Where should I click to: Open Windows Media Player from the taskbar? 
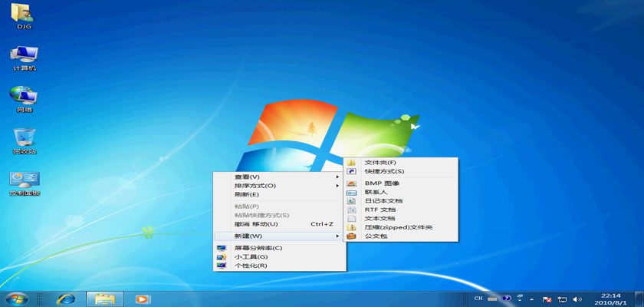point(142,299)
